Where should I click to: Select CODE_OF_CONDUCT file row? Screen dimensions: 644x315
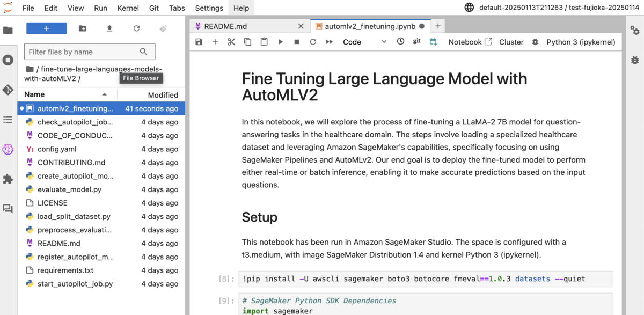tap(101, 135)
